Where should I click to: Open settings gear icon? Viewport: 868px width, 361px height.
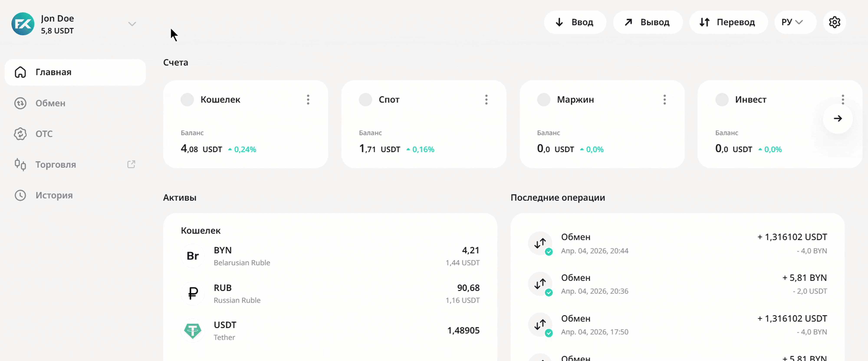click(x=834, y=22)
